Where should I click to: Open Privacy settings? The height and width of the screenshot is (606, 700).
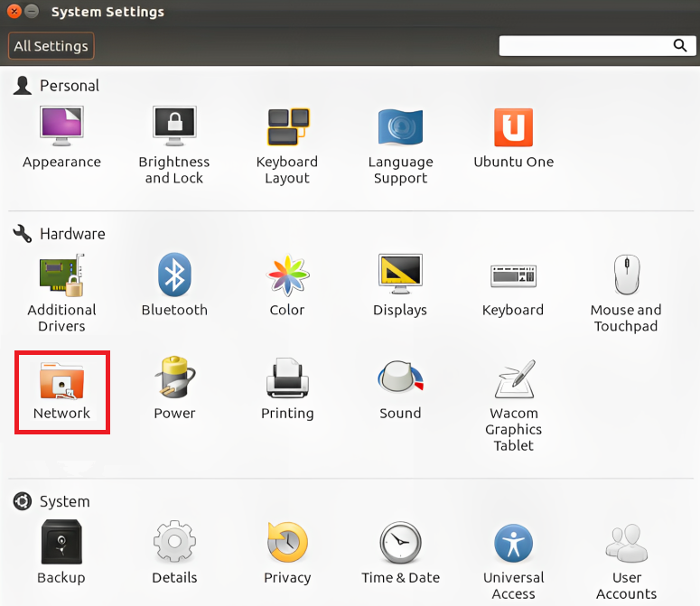287,552
